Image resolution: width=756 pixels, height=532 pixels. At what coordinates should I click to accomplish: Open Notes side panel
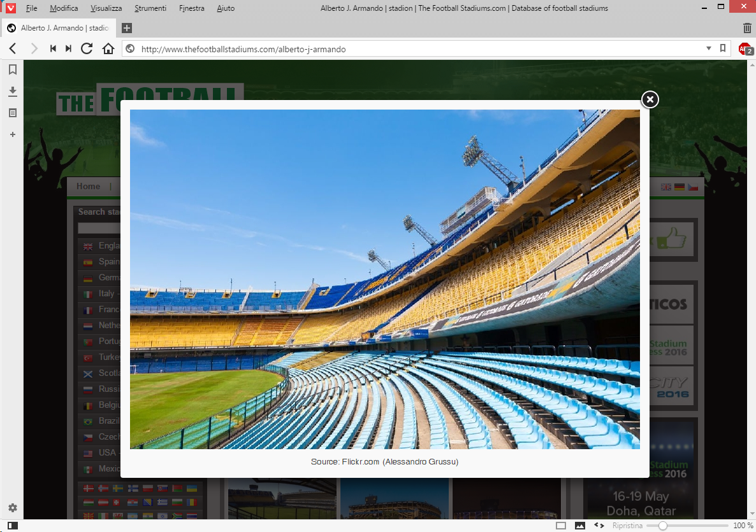(13, 113)
